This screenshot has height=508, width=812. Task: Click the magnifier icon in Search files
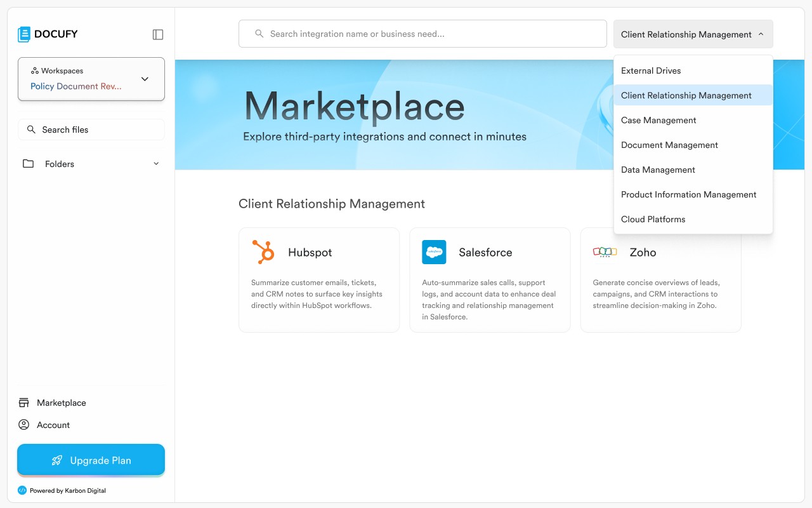(x=31, y=130)
